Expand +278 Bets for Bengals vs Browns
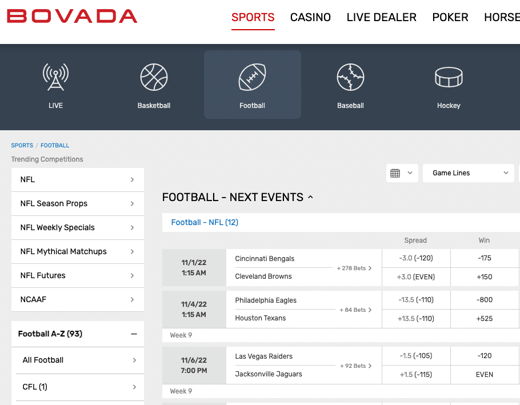Image resolution: width=520 pixels, height=405 pixels. pyautogui.click(x=354, y=268)
